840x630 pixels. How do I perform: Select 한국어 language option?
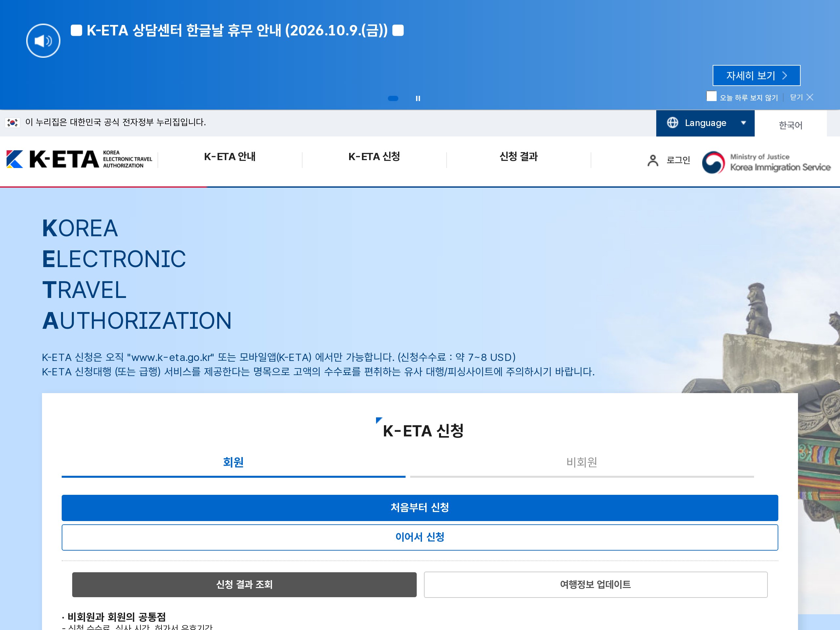click(790, 125)
